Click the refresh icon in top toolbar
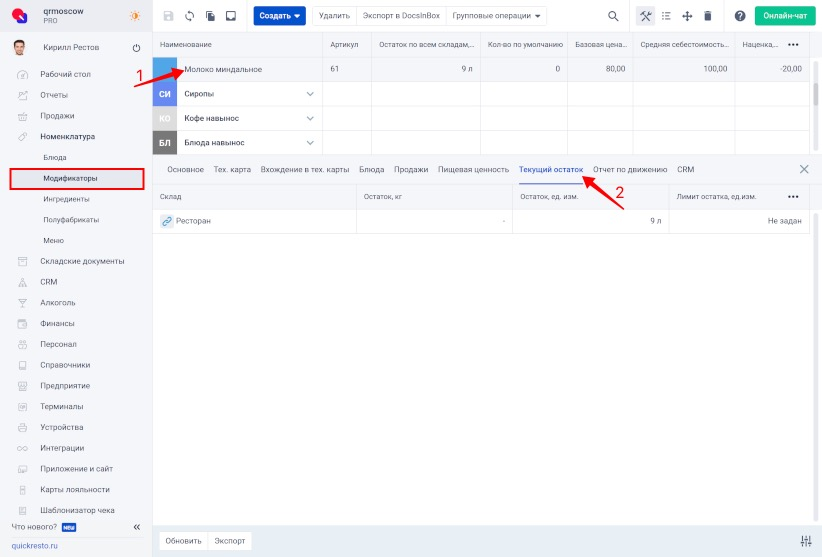 189,16
